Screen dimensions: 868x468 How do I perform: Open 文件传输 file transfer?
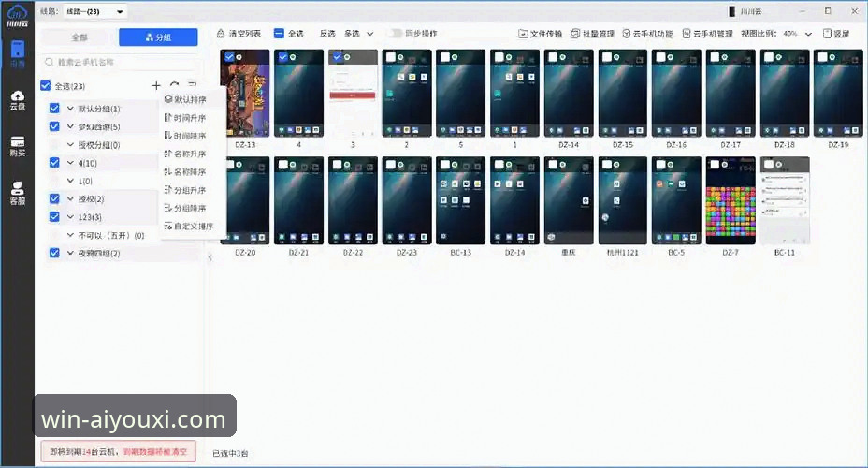tap(541, 34)
